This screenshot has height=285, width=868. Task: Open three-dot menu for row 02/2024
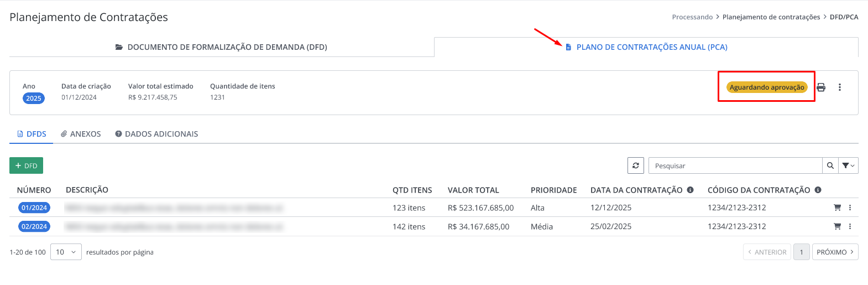pos(850,226)
